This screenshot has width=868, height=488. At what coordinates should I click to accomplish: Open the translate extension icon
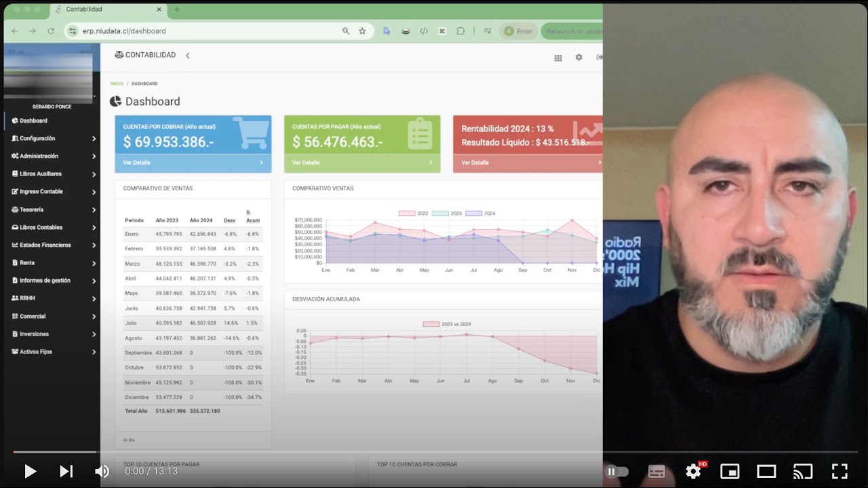pos(387,31)
